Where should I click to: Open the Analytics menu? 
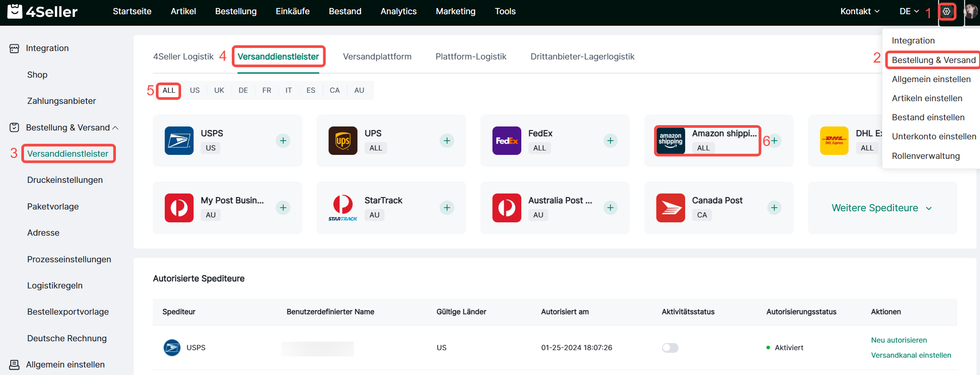coord(398,12)
